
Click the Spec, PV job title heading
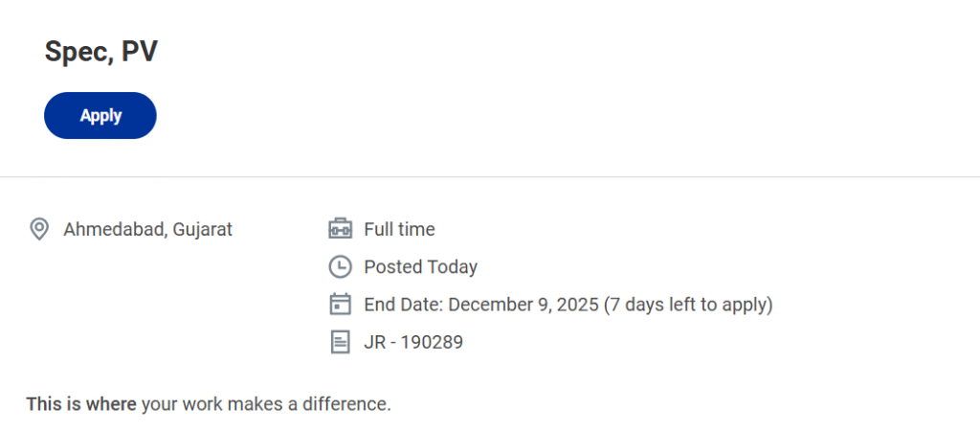coord(101,53)
